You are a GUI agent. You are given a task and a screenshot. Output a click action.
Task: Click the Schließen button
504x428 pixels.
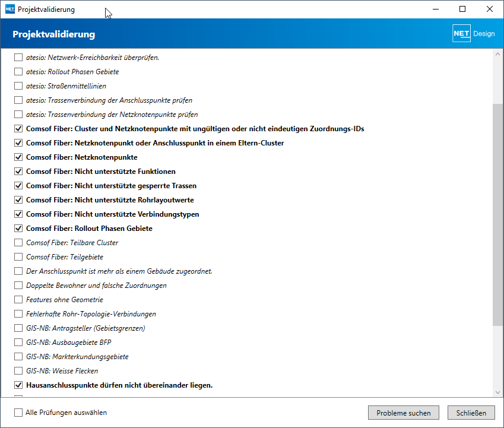coord(471,413)
